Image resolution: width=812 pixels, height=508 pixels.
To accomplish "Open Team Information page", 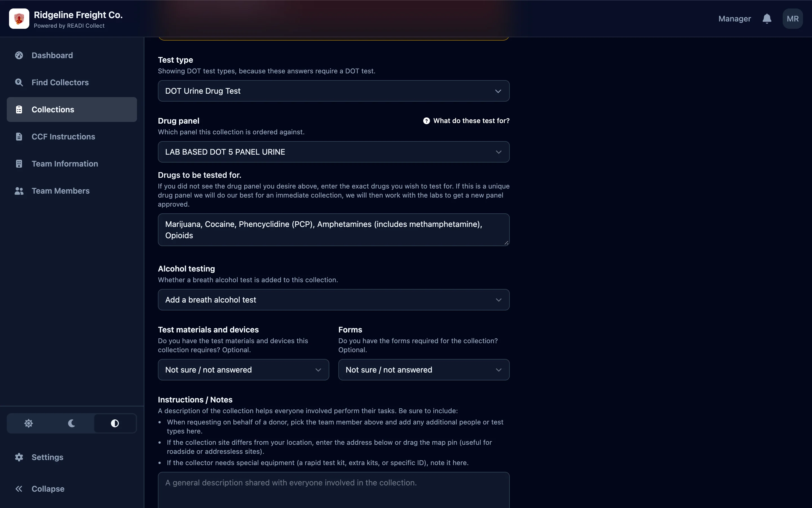I will point(72,164).
